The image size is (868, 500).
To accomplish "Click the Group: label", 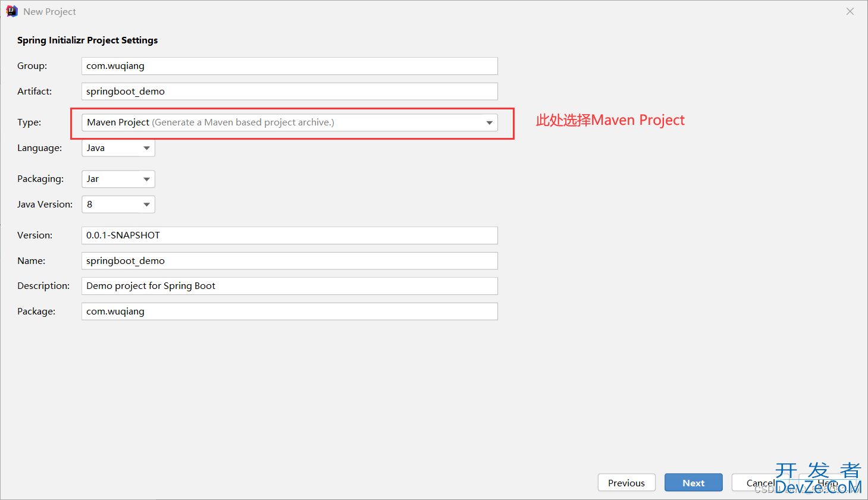I will point(32,66).
